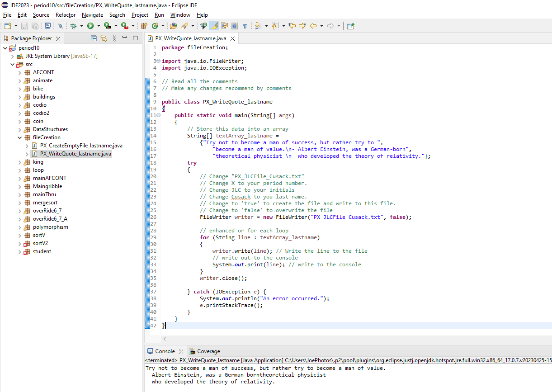Click the green Run button in toolbar
The image size is (552, 392).
pyautogui.click(x=90, y=26)
